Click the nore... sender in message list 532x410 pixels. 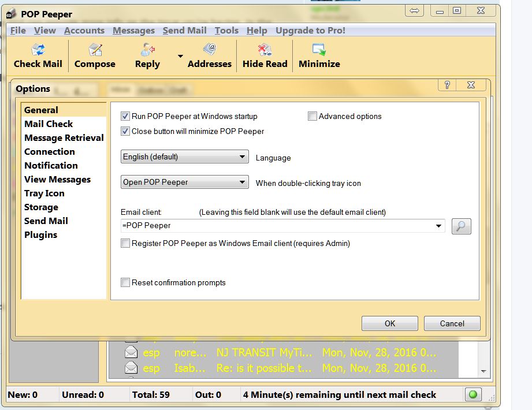point(191,353)
